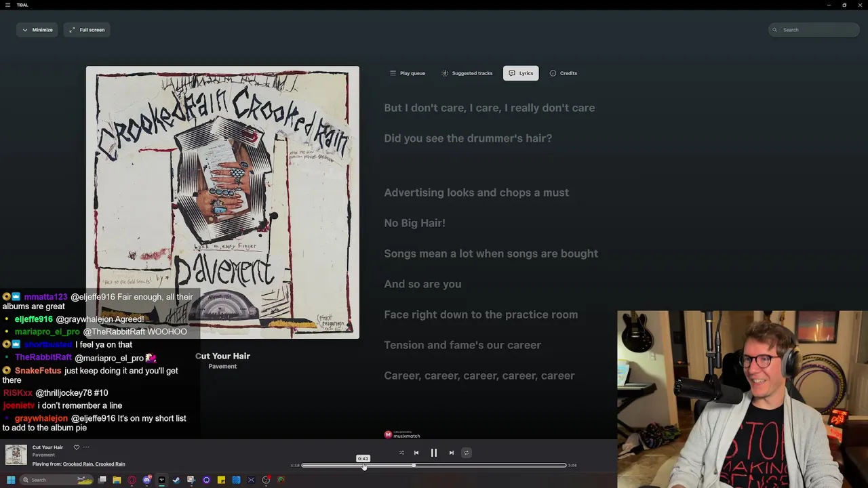Screen dimensions: 868x488
Task: Open Discord from the taskbar
Action: coord(147,480)
